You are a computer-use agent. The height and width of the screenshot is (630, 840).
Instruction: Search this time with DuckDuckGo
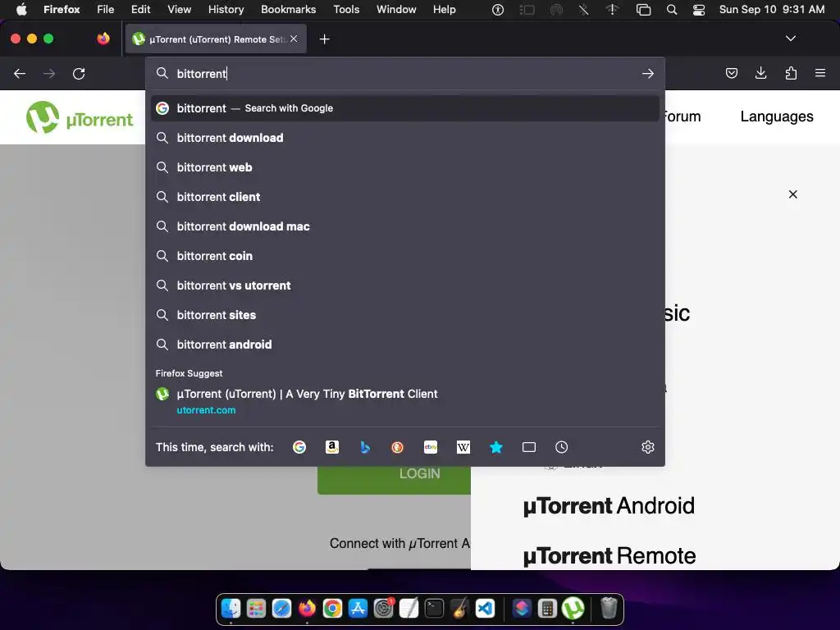point(398,447)
